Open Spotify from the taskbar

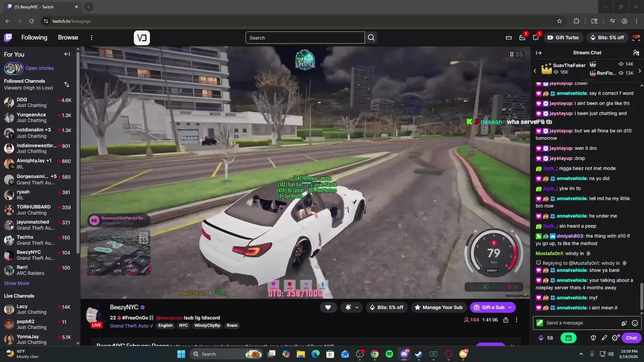[x=389, y=354]
